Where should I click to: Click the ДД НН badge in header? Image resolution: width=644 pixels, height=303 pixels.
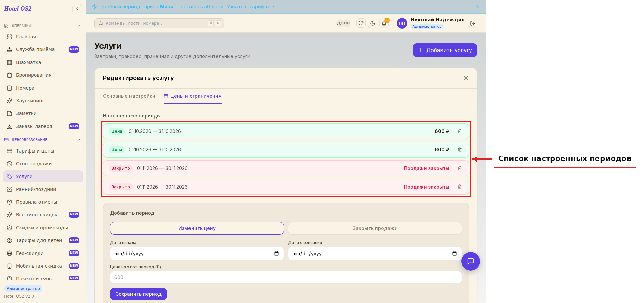(x=343, y=23)
